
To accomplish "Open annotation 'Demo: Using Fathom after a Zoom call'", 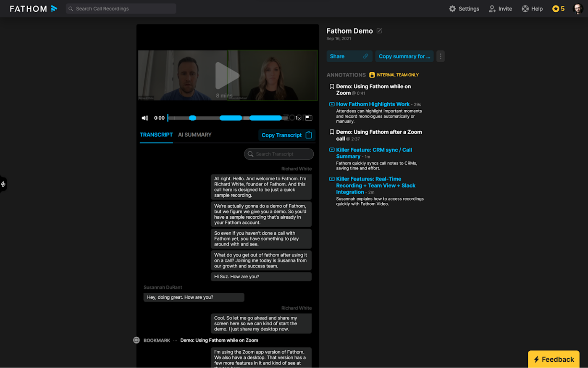I will [379, 135].
